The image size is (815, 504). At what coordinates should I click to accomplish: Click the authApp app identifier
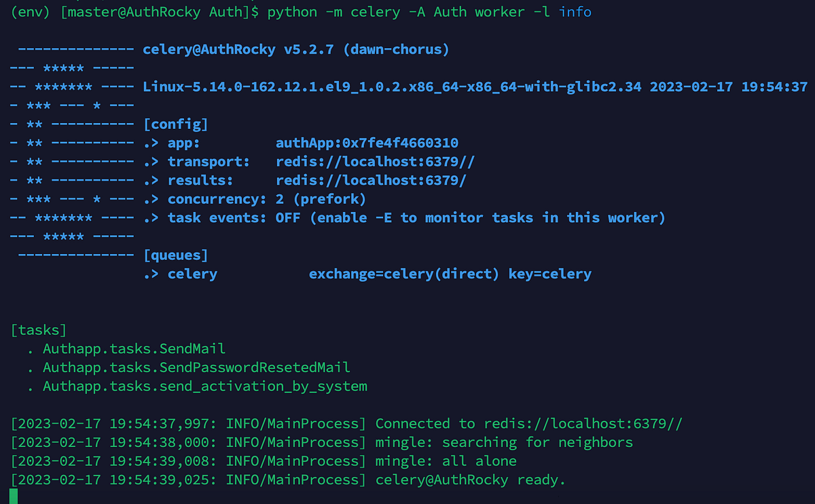[367, 143]
